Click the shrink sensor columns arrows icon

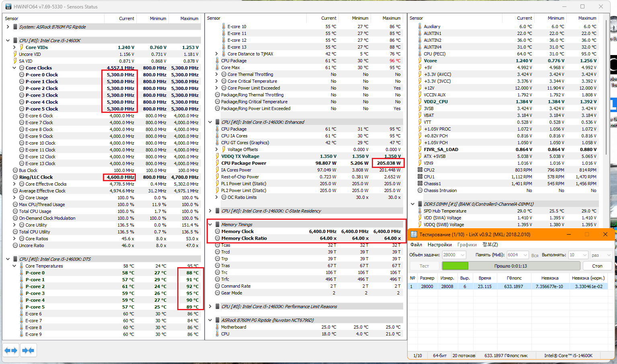coord(28,351)
